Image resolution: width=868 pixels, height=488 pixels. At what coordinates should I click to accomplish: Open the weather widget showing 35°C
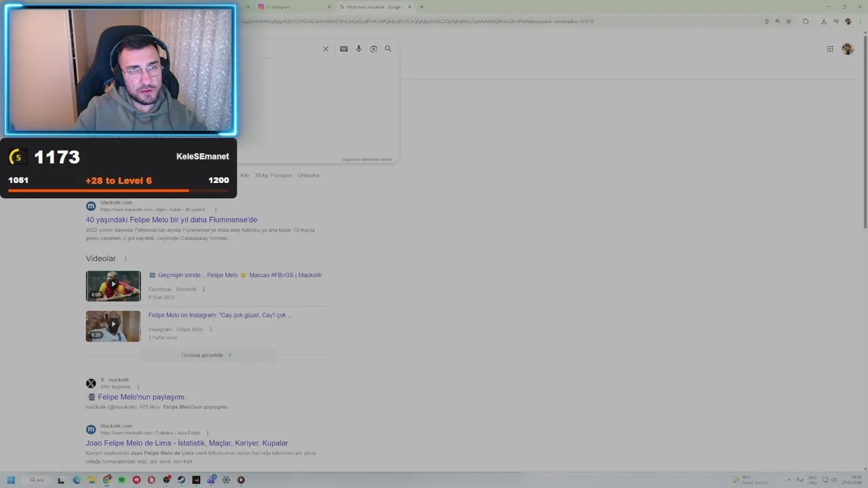click(x=751, y=480)
